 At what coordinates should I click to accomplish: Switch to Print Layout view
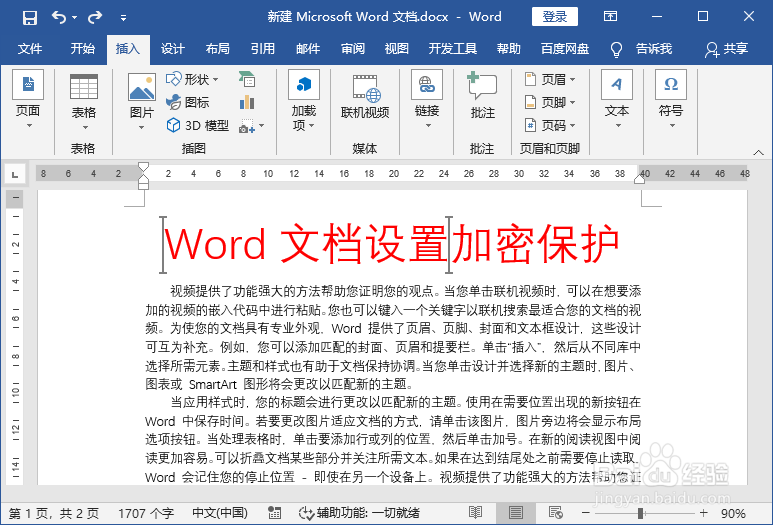[516, 513]
